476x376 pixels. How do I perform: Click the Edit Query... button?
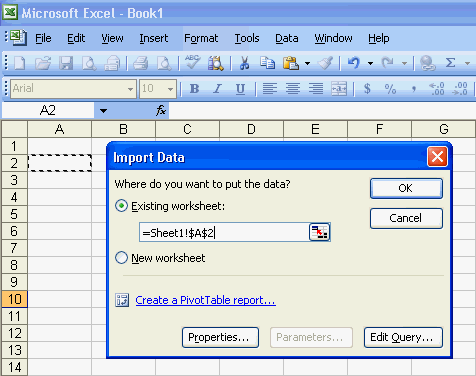click(403, 337)
